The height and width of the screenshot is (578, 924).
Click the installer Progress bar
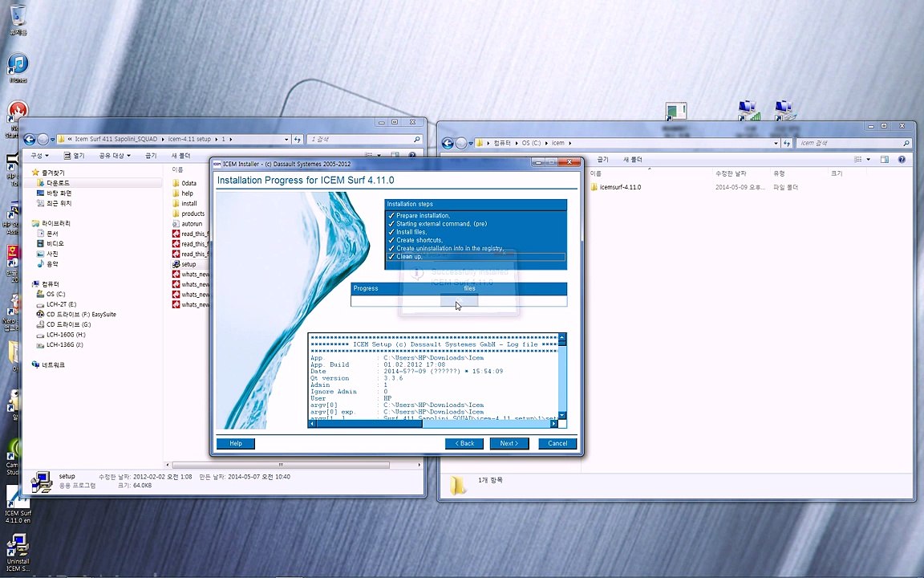tap(459, 301)
